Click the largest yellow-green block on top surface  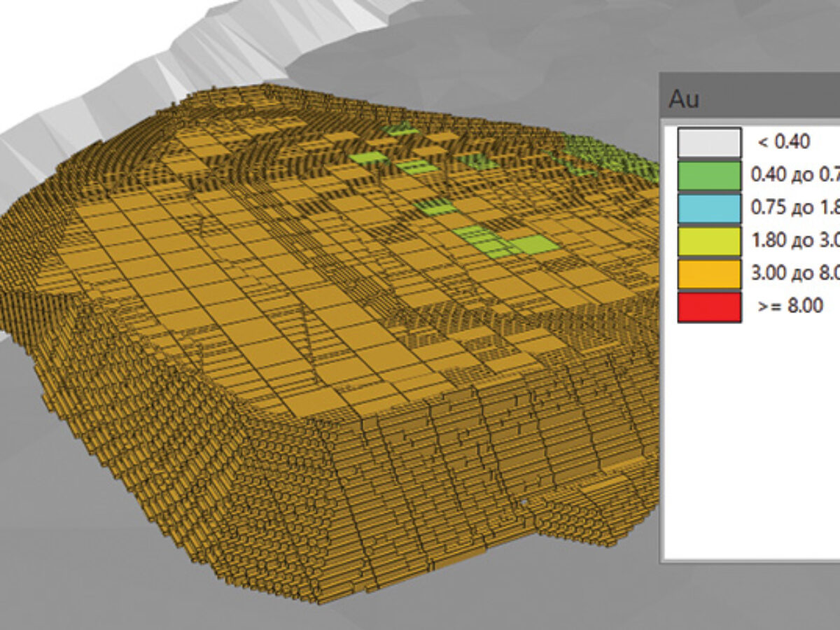537,244
